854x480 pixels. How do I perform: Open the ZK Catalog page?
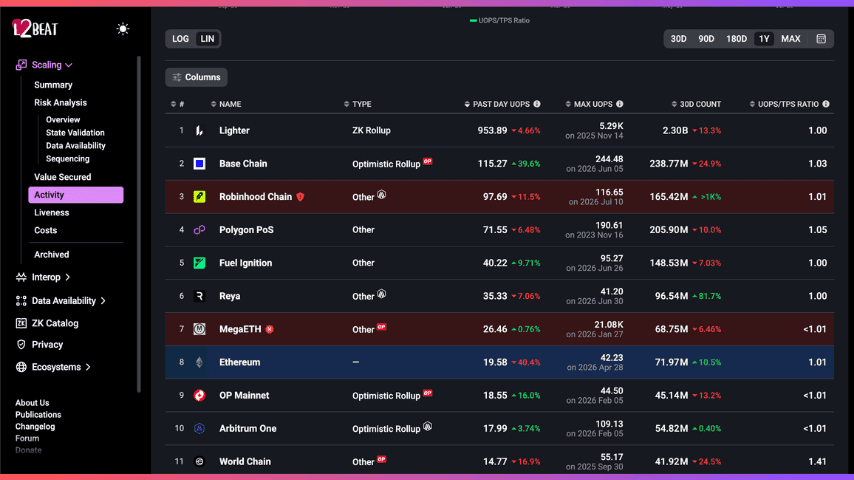coord(47,323)
